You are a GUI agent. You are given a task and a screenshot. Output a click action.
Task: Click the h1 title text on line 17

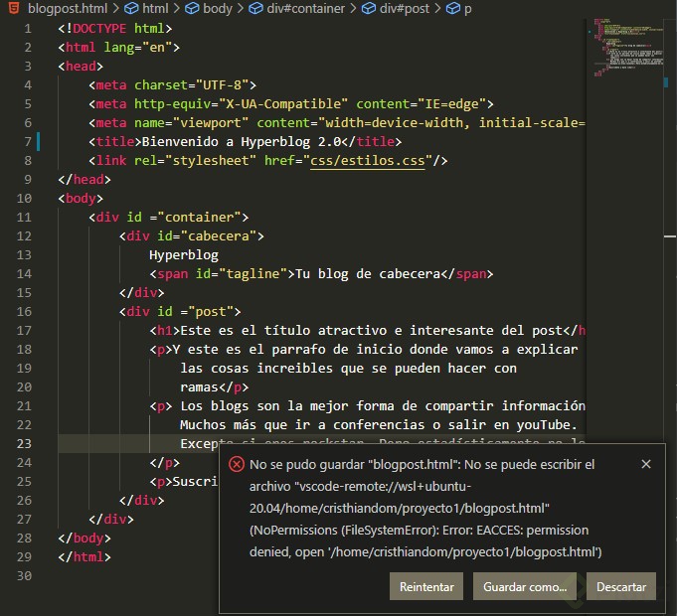[x=371, y=331]
